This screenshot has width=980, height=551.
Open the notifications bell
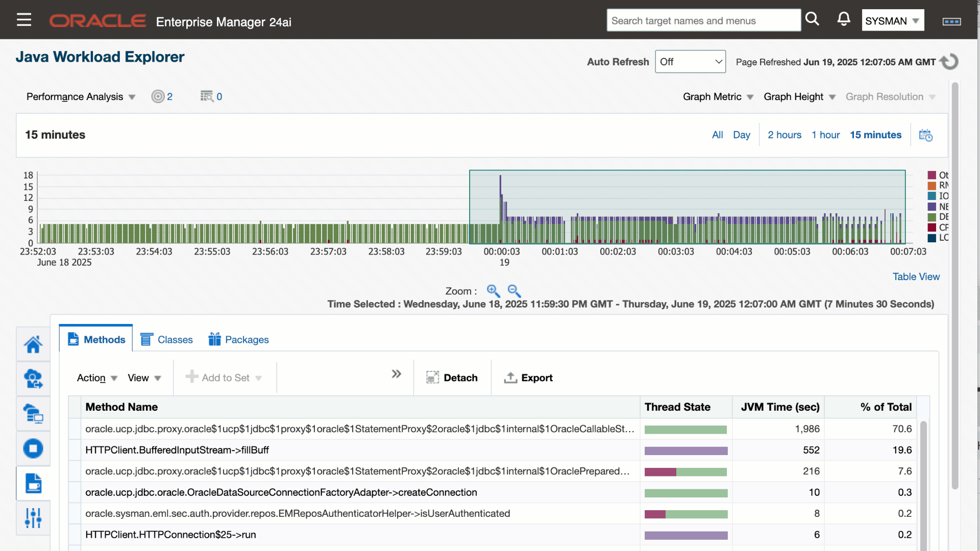(844, 19)
